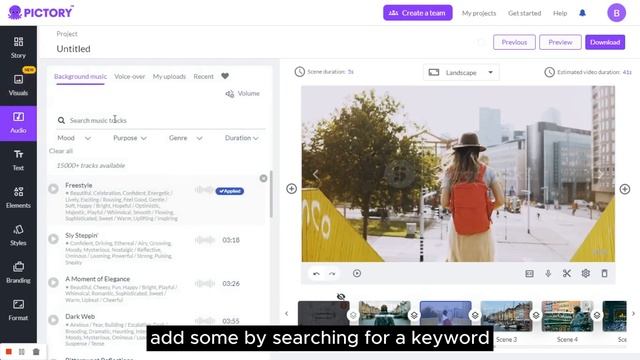Click the microphone voice-over icon
This screenshot has width=640, height=360.
click(548, 273)
